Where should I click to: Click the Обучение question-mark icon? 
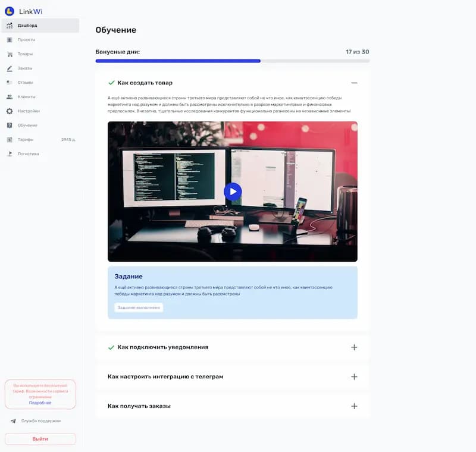pyautogui.click(x=10, y=125)
